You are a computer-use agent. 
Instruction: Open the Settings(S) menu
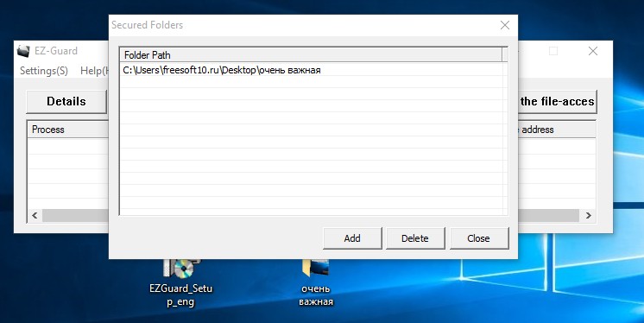click(44, 71)
